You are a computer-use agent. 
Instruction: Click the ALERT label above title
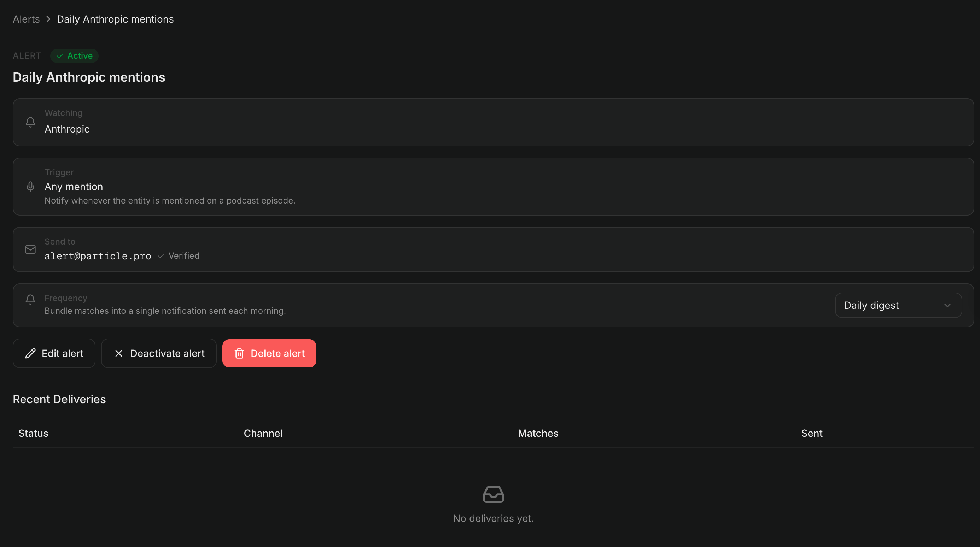point(27,56)
